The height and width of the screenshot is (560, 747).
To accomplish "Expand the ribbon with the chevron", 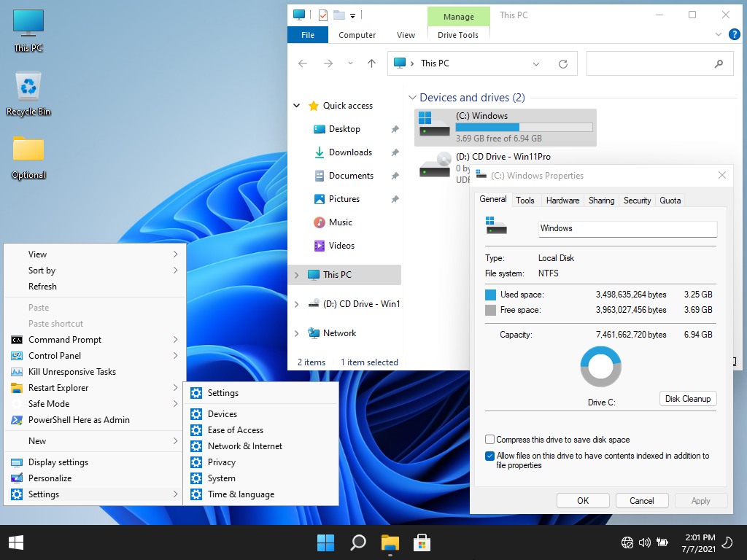I will click(x=719, y=34).
